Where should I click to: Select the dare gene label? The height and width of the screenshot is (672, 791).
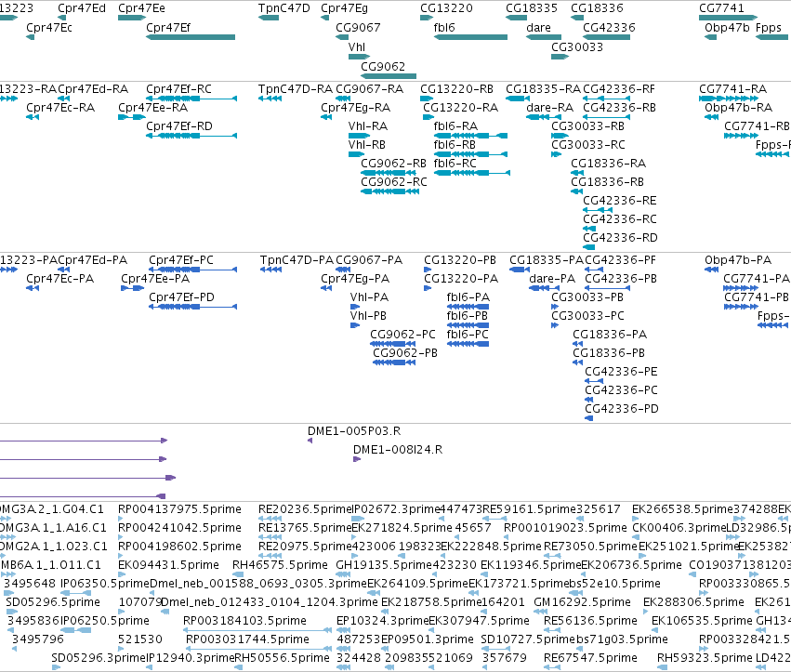pyautogui.click(x=538, y=28)
